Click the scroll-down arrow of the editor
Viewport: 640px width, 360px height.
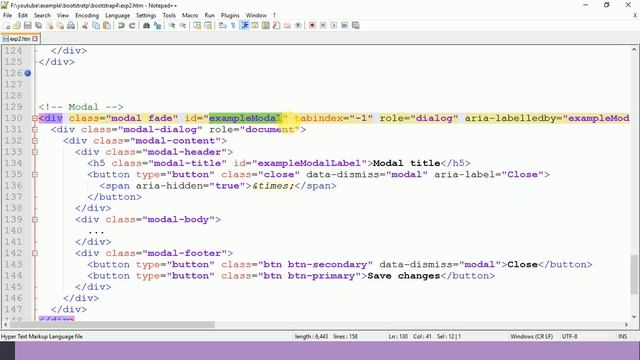click(633, 316)
